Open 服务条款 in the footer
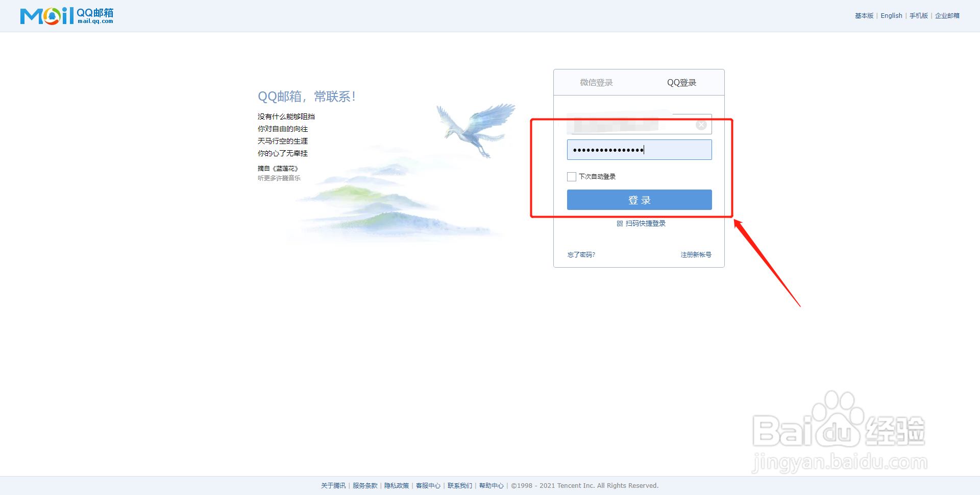980x495 pixels. pos(365,486)
